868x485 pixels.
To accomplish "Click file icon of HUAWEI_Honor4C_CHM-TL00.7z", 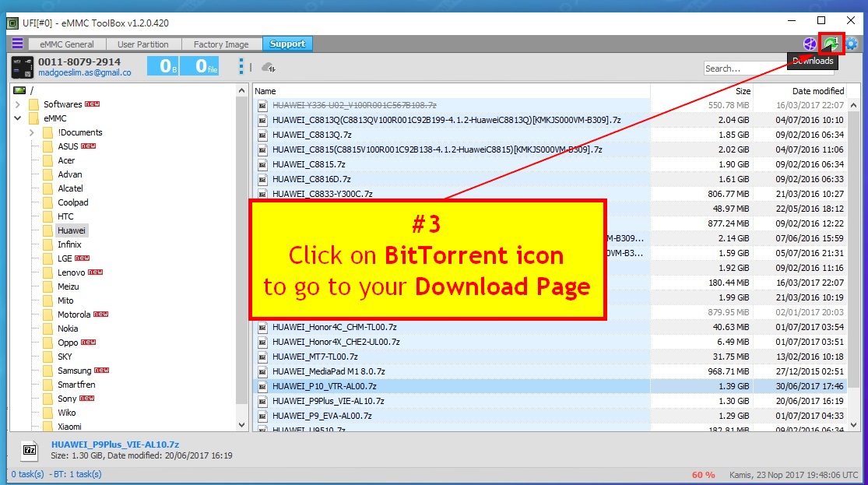I will pyautogui.click(x=263, y=327).
